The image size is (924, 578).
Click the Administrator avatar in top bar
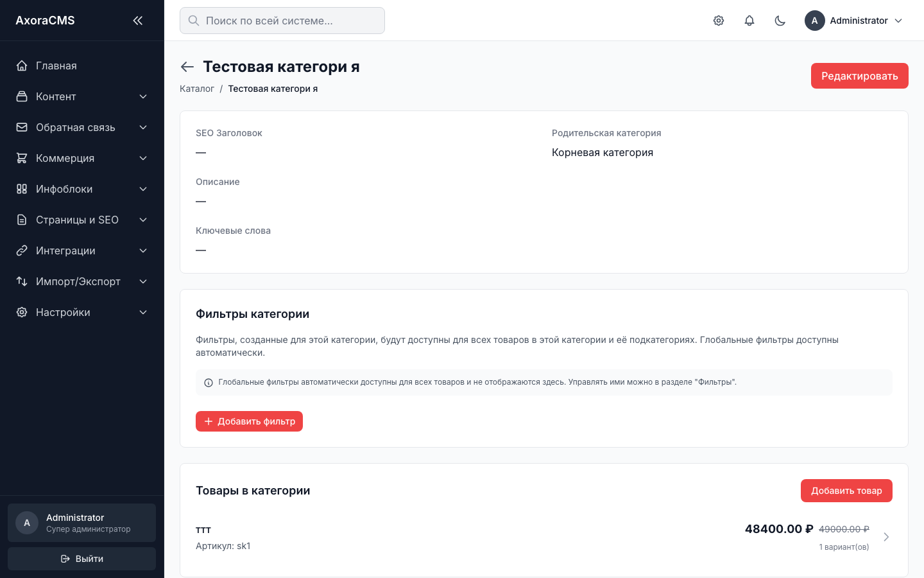point(815,21)
